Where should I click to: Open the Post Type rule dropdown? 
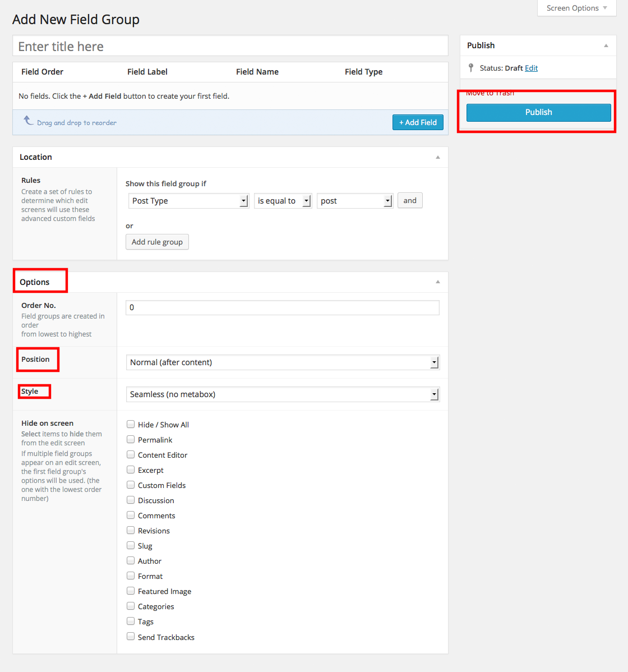tap(188, 201)
